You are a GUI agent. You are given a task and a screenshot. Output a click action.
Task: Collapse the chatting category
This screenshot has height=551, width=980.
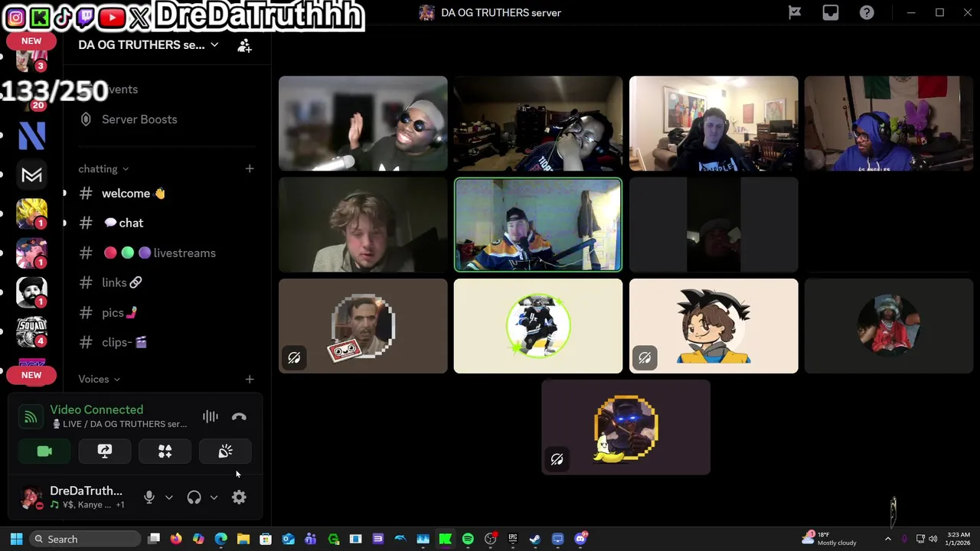point(103,169)
